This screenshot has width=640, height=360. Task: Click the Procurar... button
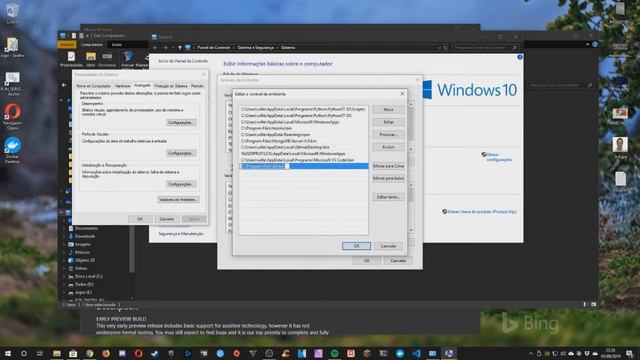[388, 134]
